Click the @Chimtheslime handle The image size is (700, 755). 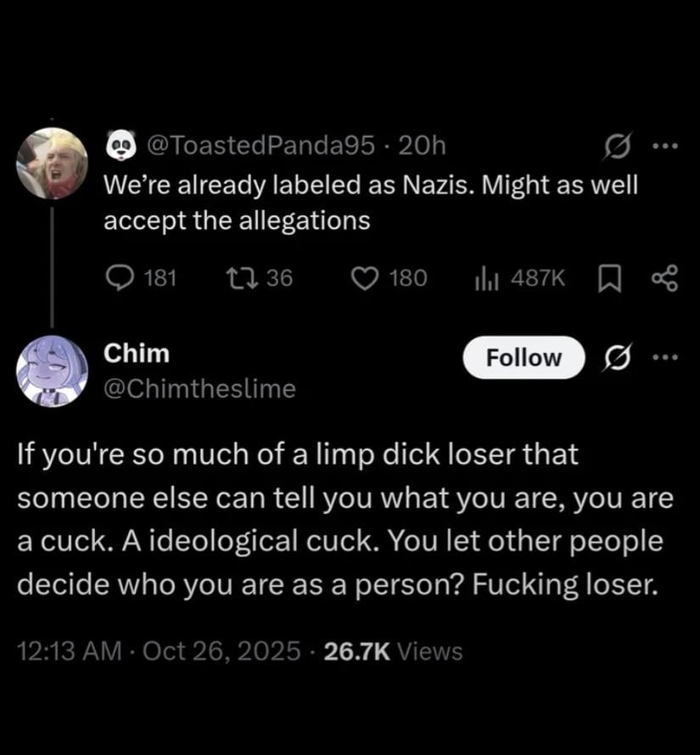(199, 389)
